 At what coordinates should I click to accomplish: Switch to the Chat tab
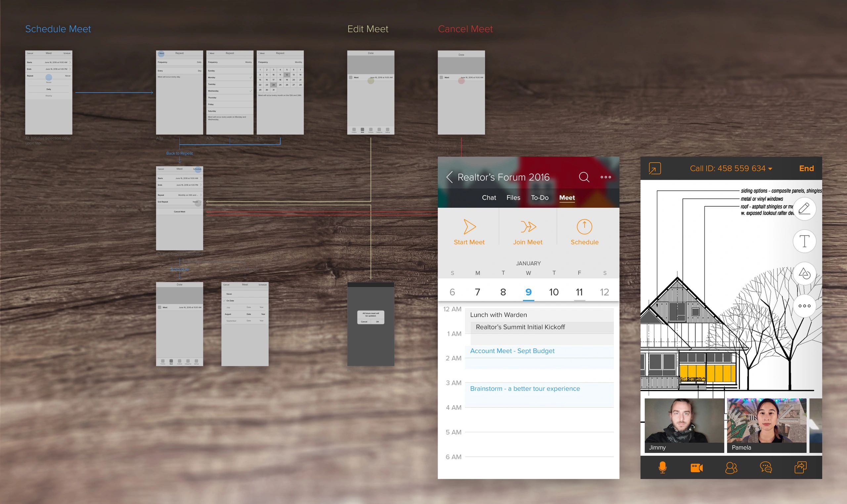click(489, 198)
